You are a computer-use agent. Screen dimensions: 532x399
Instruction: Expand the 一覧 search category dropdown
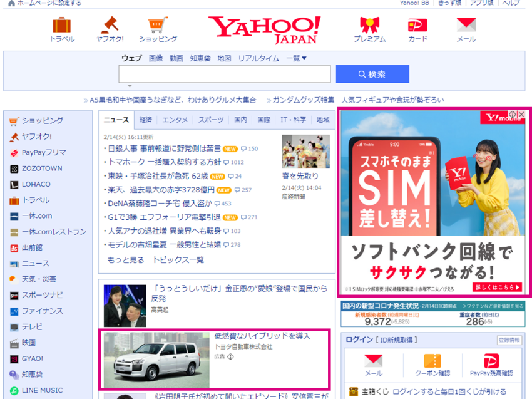click(296, 58)
